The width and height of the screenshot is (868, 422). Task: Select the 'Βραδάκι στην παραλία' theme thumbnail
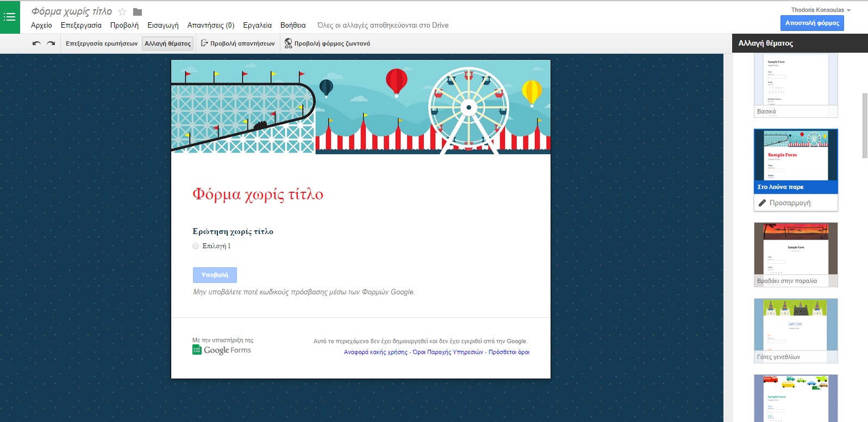pyautogui.click(x=796, y=254)
